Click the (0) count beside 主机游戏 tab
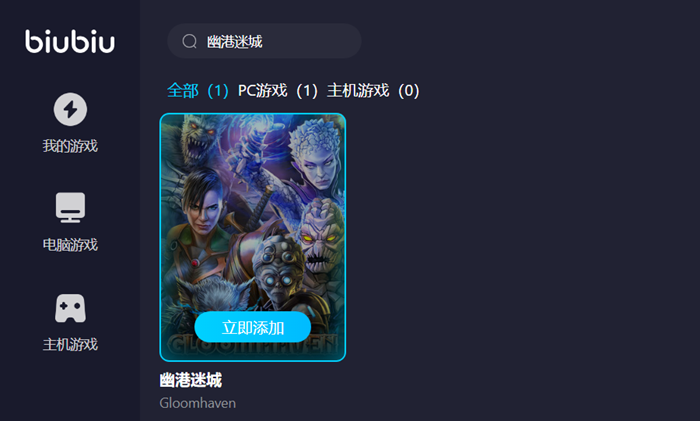This screenshot has height=421, width=700. (x=408, y=91)
